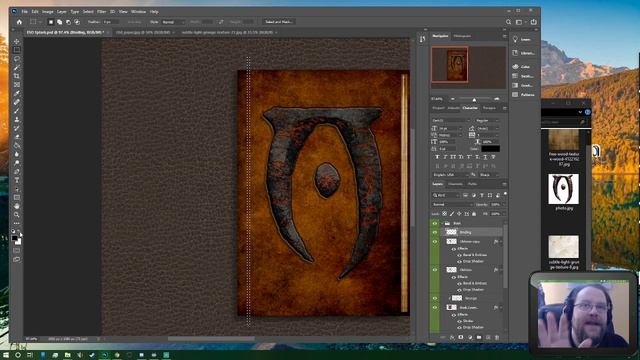Select the Move tool
The height and width of the screenshot is (360, 640).
pos(16,41)
